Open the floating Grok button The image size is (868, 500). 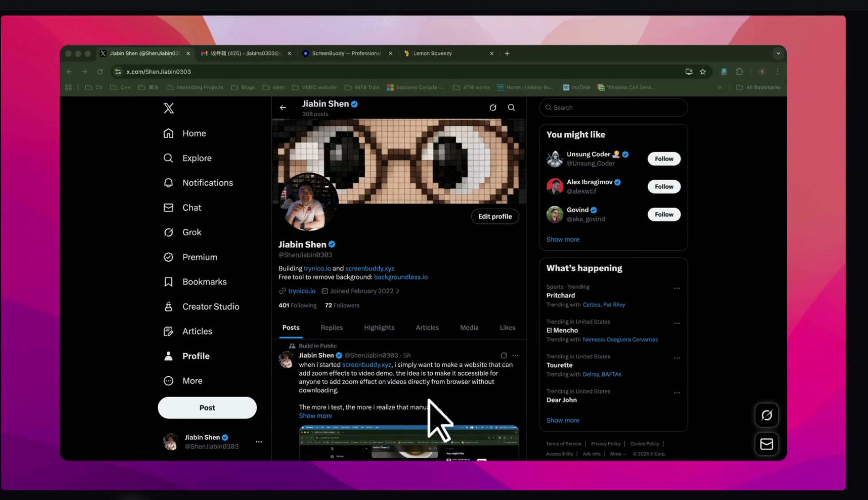[766, 415]
